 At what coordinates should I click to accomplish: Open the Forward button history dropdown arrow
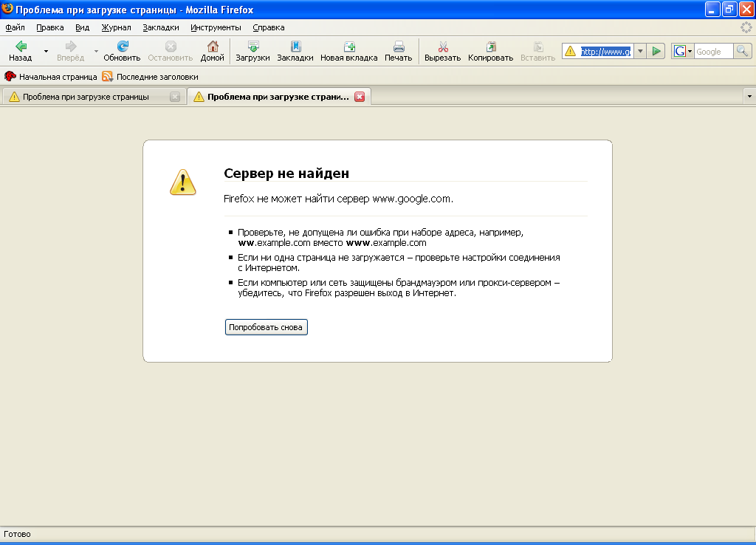click(96, 51)
